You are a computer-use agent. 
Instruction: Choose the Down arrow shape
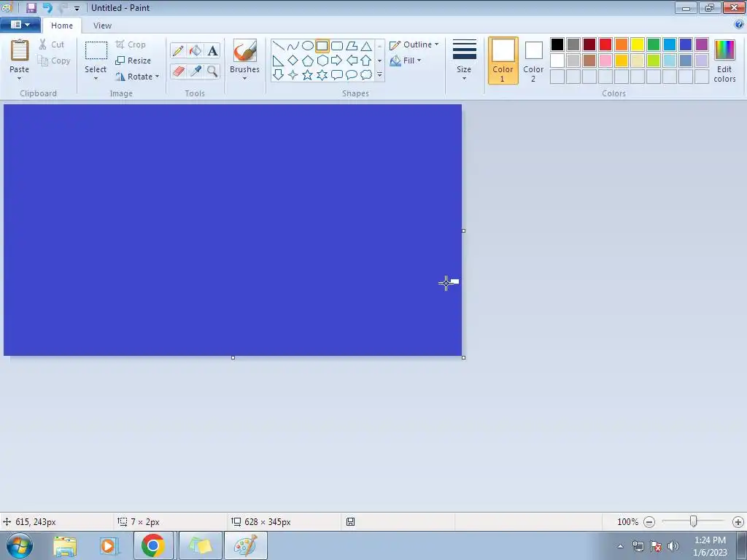tap(278, 75)
